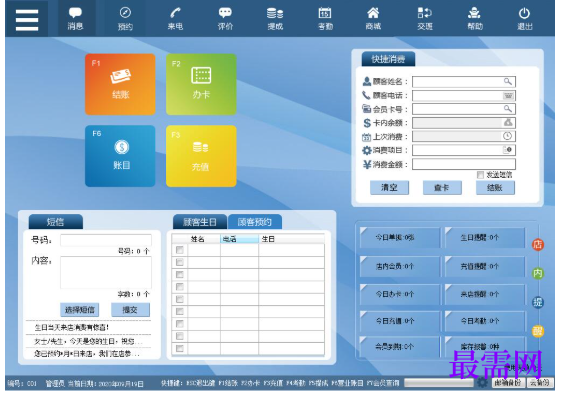This screenshot has width=561, height=396.
Task: Select template 生日当天来店消费有惊喜
Action: [72, 327]
